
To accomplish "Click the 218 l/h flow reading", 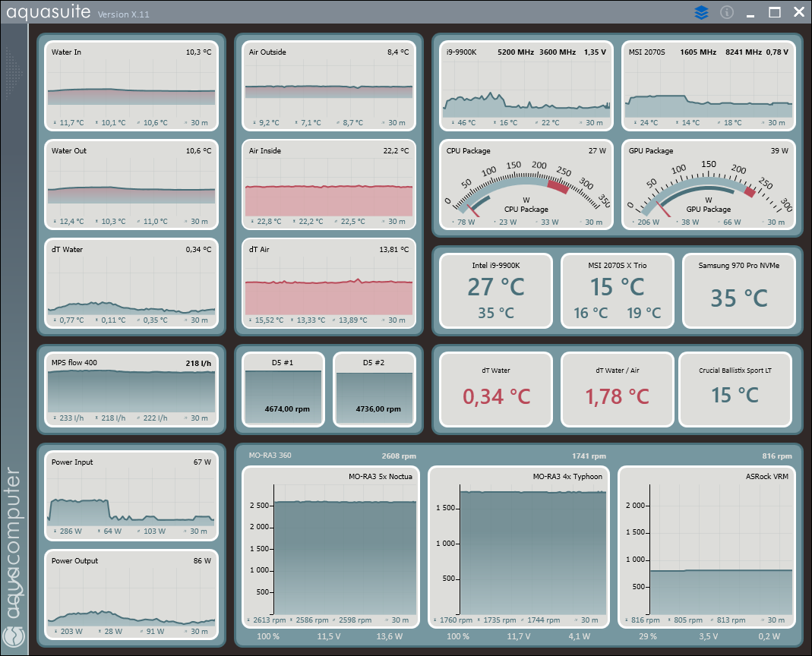I will coord(198,363).
